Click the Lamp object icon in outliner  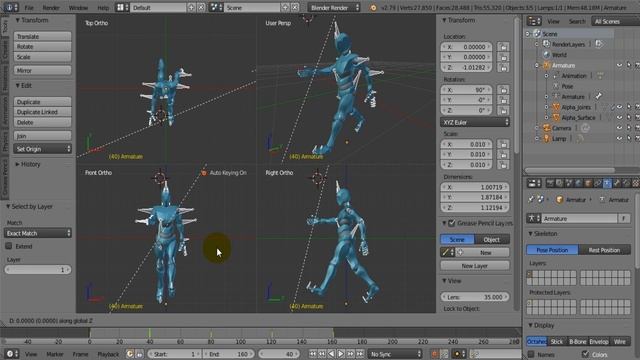(547, 138)
